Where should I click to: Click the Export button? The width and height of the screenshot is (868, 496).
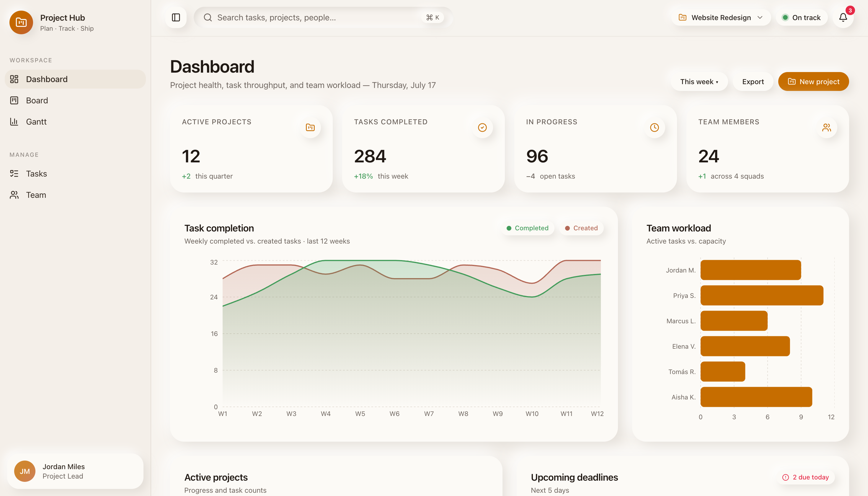tap(753, 81)
